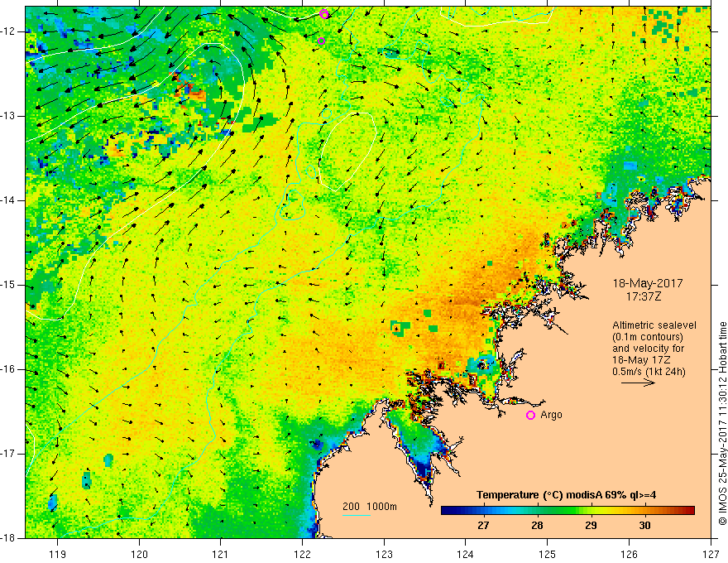Click longitude axis label '126'
Image resolution: width=728 pixels, height=563 pixels.
click(629, 554)
